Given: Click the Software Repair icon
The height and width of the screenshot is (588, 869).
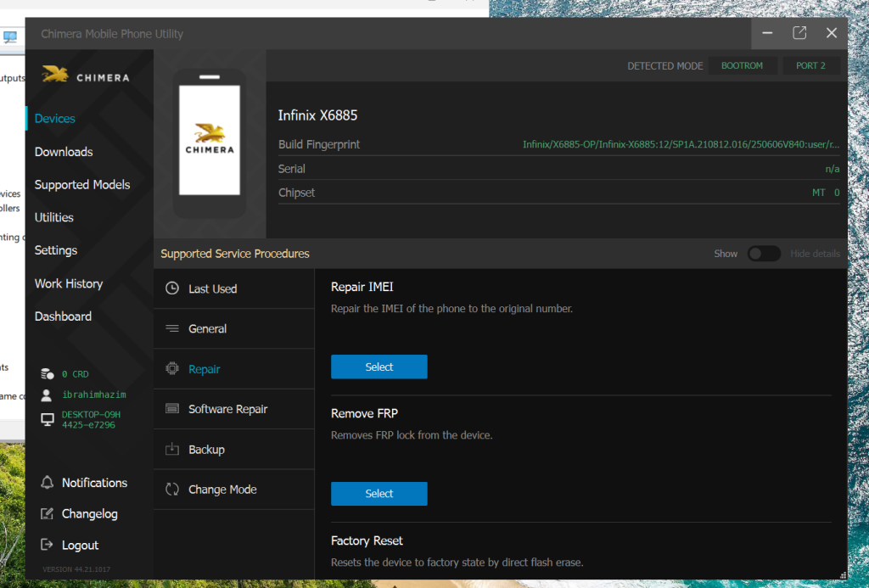Looking at the screenshot, I should [172, 408].
